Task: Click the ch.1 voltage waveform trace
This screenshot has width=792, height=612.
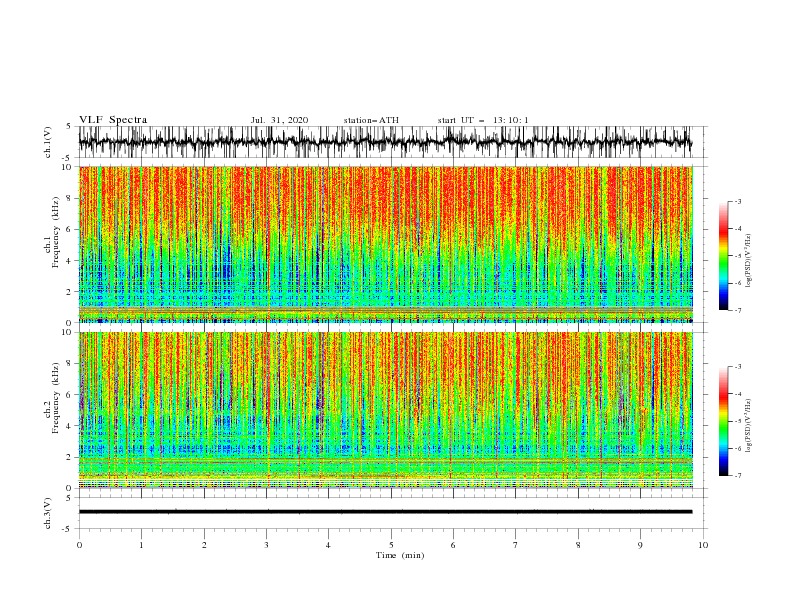Action: 385,142
